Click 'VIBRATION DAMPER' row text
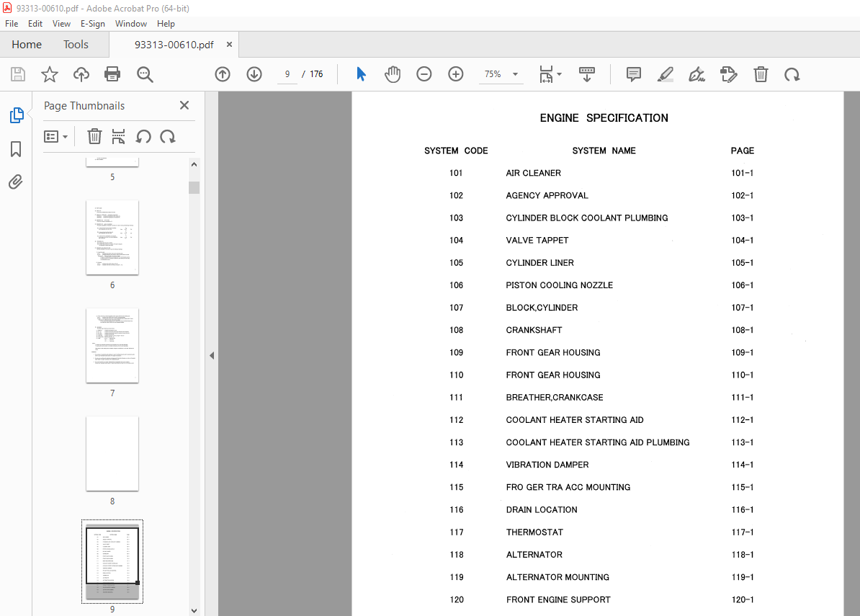860x616 pixels. pos(547,465)
